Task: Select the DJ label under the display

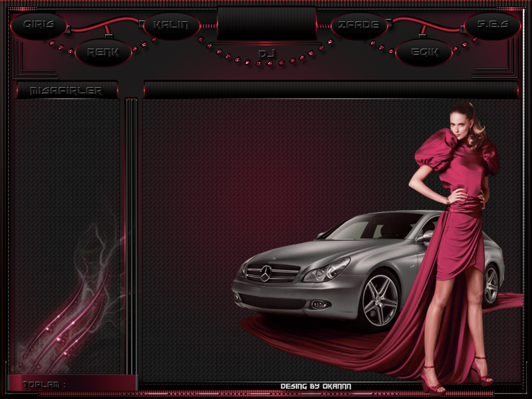Action: (x=267, y=54)
